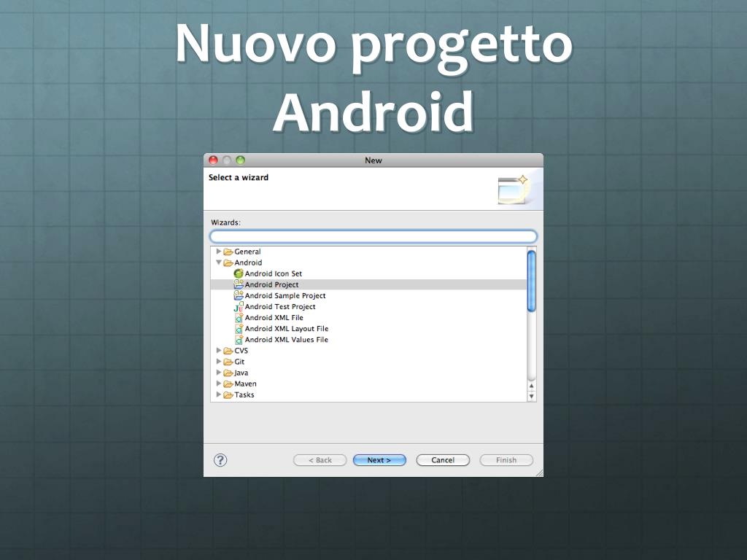Select the Git label in the tree
Viewport: 747px width, 560px height.
click(239, 362)
